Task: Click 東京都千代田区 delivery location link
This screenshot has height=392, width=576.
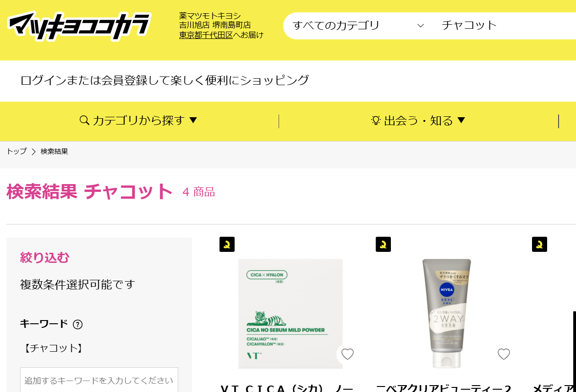Action: 206,35
